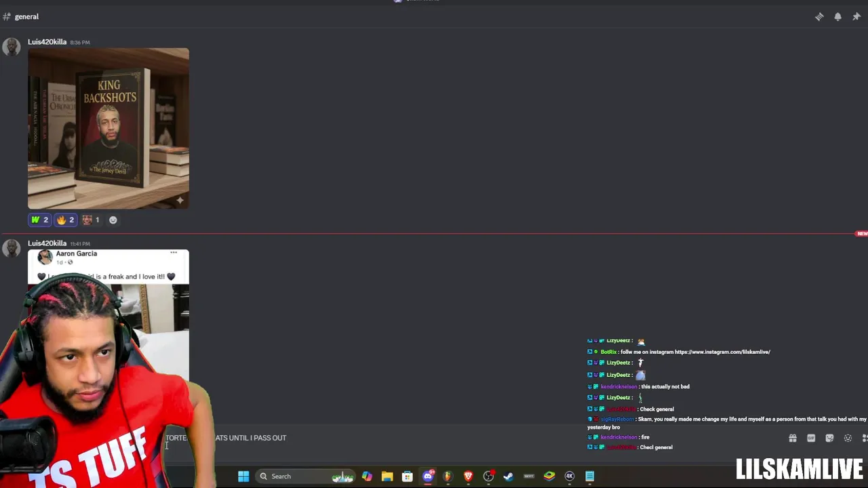Image resolution: width=868 pixels, height=488 pixels.
Task: Toggle the face emoji reaction with count 1
Action: pyautogui.click(x=91, y=220)
